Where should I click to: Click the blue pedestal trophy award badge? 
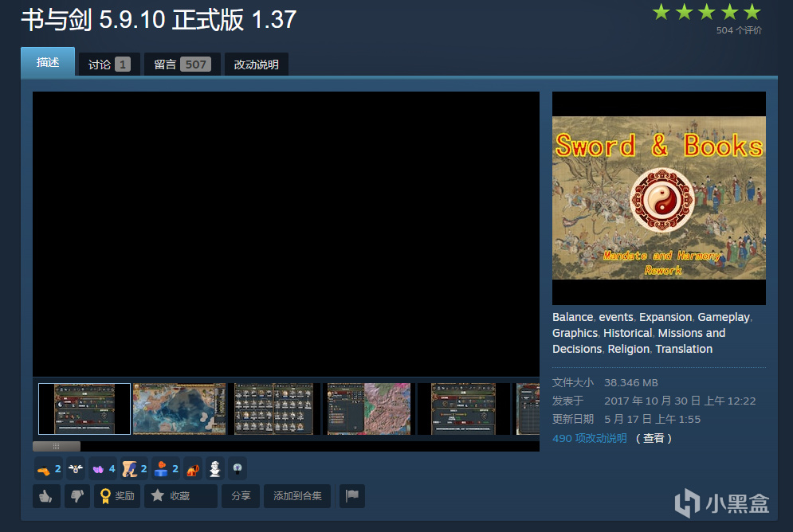[x=166, y=469]
